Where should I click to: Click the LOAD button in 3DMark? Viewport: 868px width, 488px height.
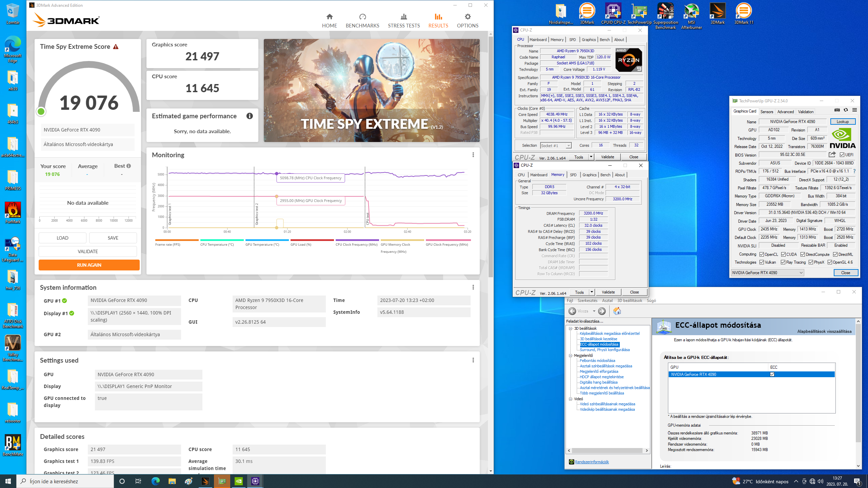(62, 238)
